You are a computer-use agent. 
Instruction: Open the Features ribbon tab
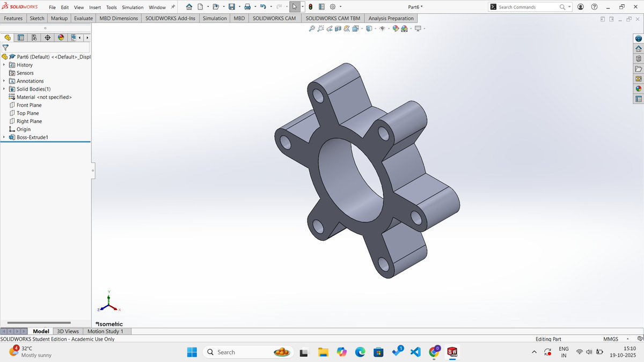[13, 18]
